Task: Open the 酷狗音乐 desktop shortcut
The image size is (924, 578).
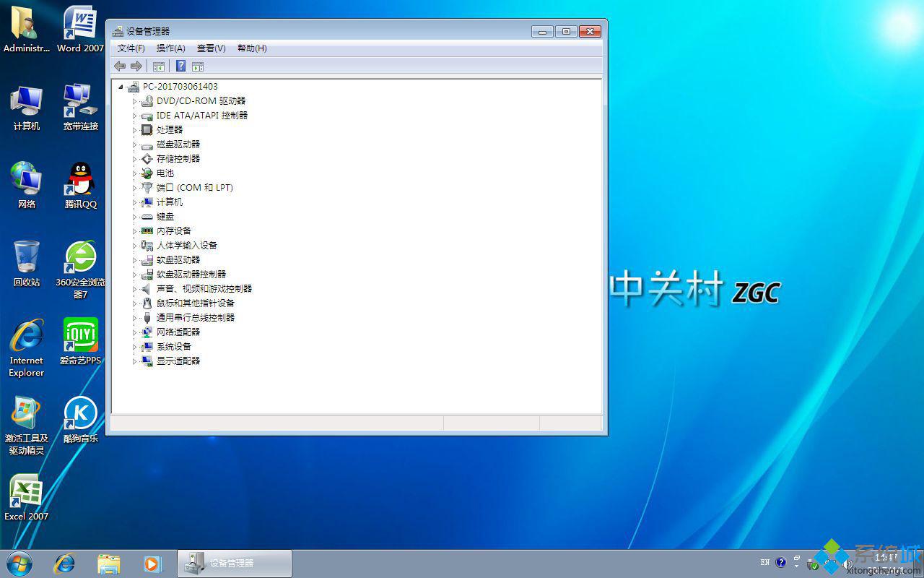Action: (80, 419)
